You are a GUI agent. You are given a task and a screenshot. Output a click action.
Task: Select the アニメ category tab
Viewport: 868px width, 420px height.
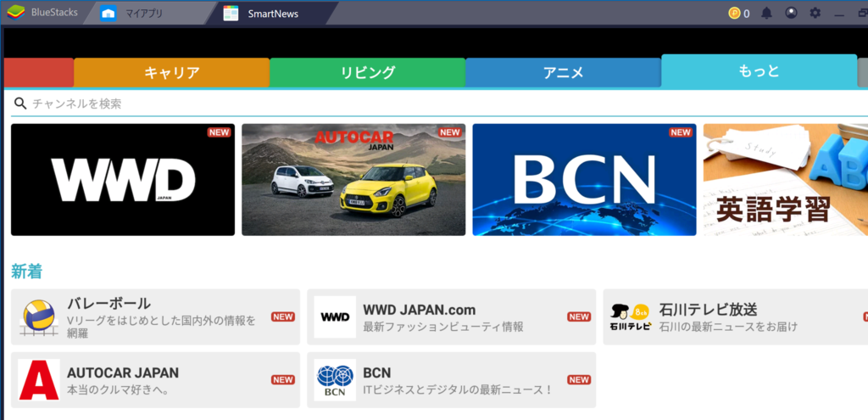(x=564, y=73)
